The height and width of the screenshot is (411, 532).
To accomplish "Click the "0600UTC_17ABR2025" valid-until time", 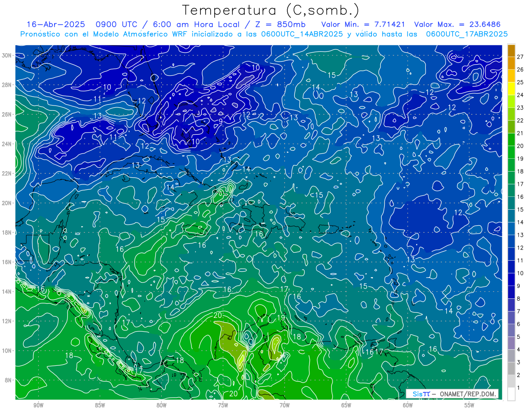I will [x=466, y=34].
